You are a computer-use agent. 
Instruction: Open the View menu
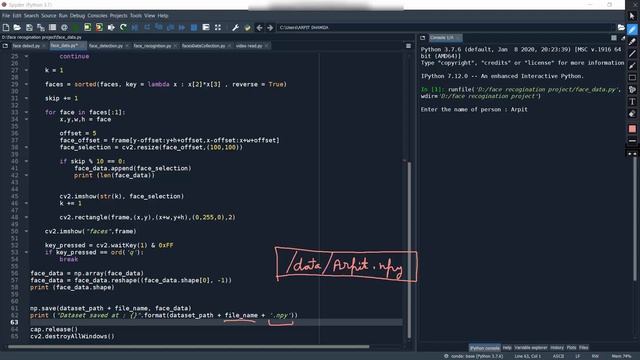click(149, 16)
